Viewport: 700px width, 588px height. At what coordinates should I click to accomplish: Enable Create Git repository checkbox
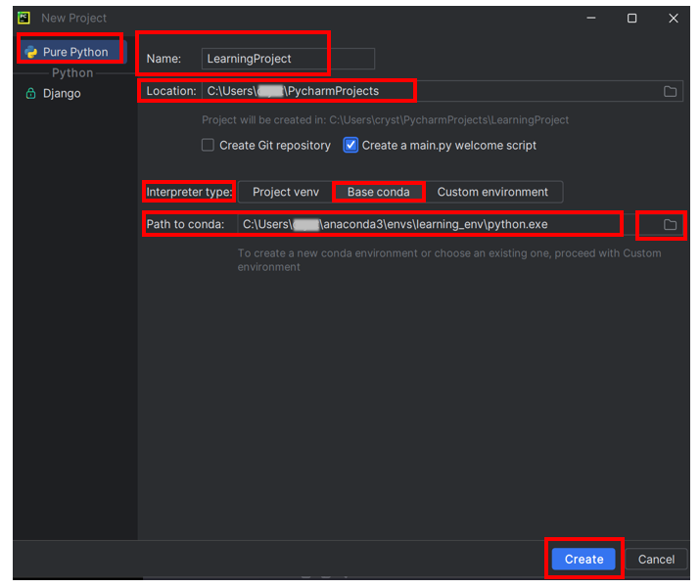[x=208, y=145]
